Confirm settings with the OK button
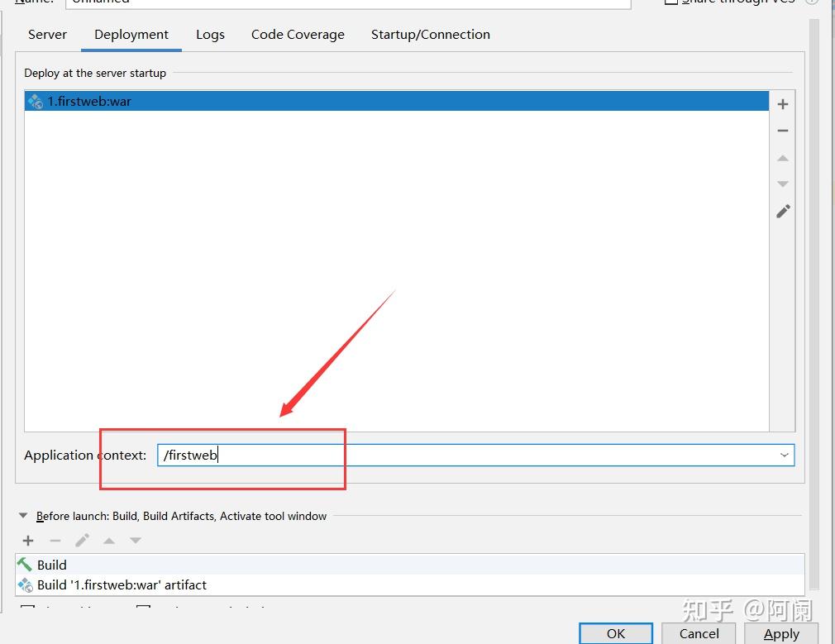The width and height of the screenshot is (835, 644). pyautogui.click(x=616, y=633)
